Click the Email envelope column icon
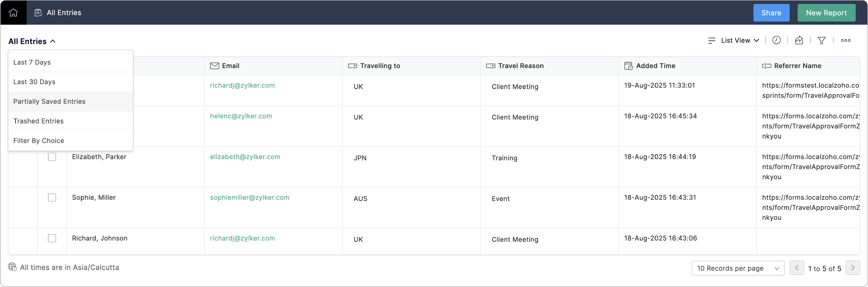 click(x=214, y=66)
